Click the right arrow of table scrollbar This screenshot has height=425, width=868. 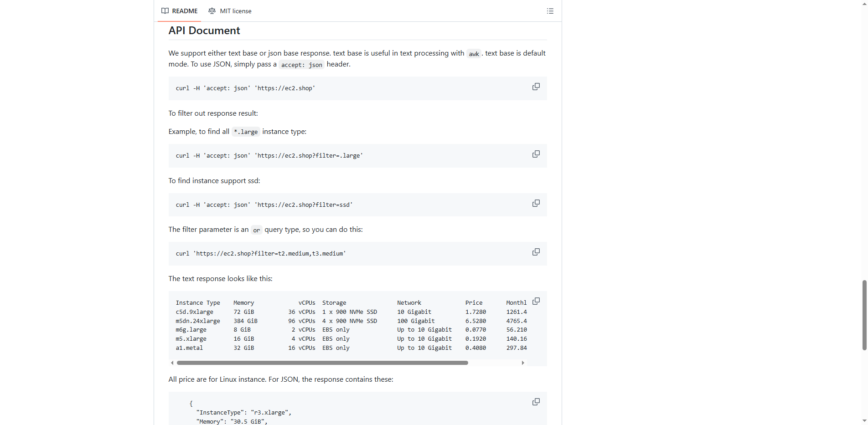click(523, 363)
